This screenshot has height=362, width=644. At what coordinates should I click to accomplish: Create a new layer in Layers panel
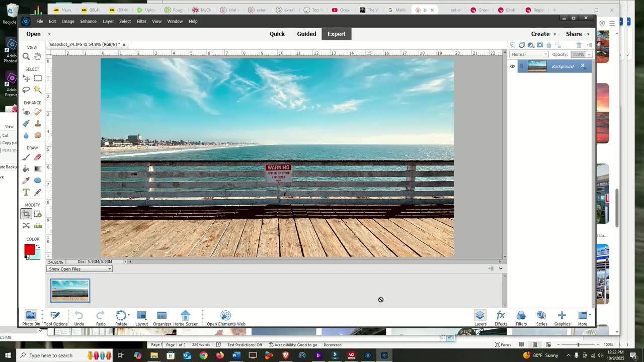click(513, 45)
